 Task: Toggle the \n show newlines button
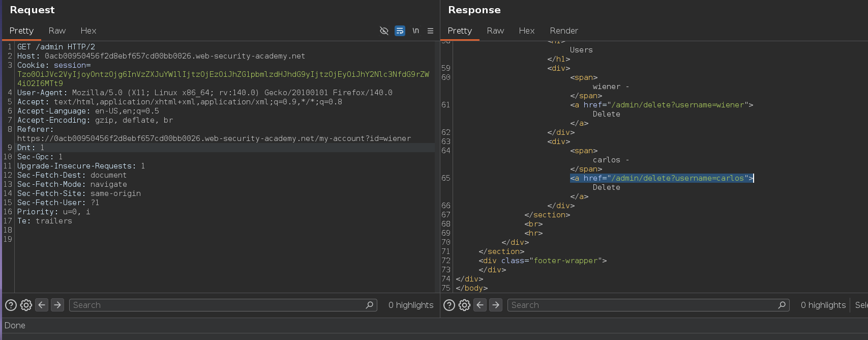point(415,31)
